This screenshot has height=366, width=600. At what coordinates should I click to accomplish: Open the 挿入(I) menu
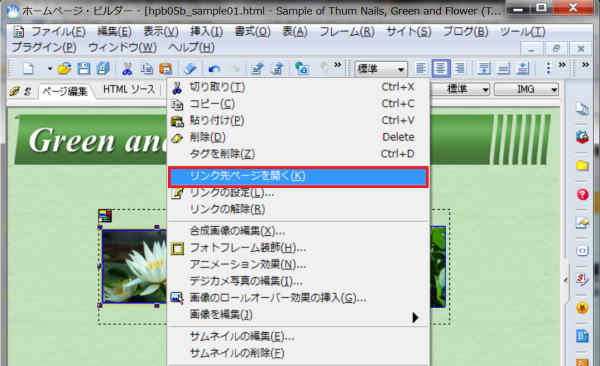pos(206,31)
